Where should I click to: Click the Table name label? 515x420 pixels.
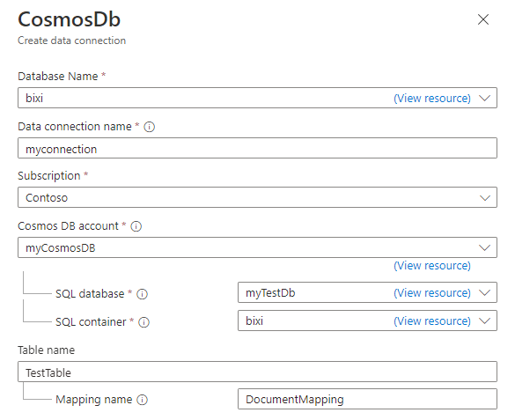click(47, 350)
